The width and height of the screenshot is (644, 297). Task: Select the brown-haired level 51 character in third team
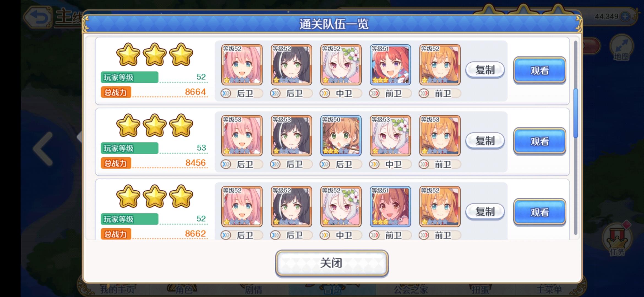pyautogui.click(x=390, y=207)
